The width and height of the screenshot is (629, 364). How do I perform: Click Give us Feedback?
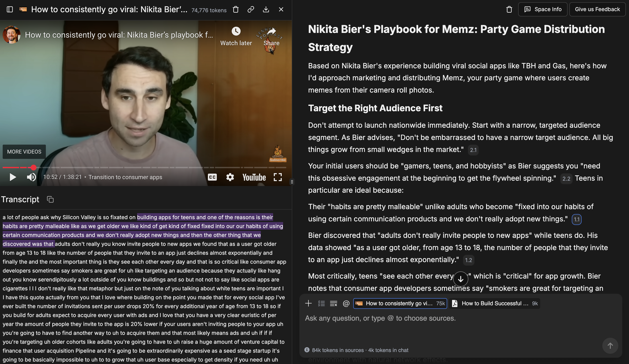597,9
